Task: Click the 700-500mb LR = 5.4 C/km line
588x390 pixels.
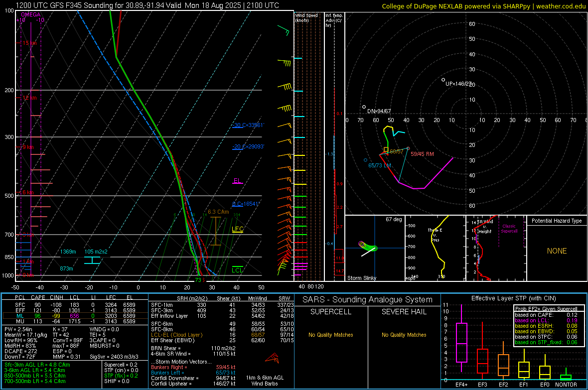Action: click(35, 382)
